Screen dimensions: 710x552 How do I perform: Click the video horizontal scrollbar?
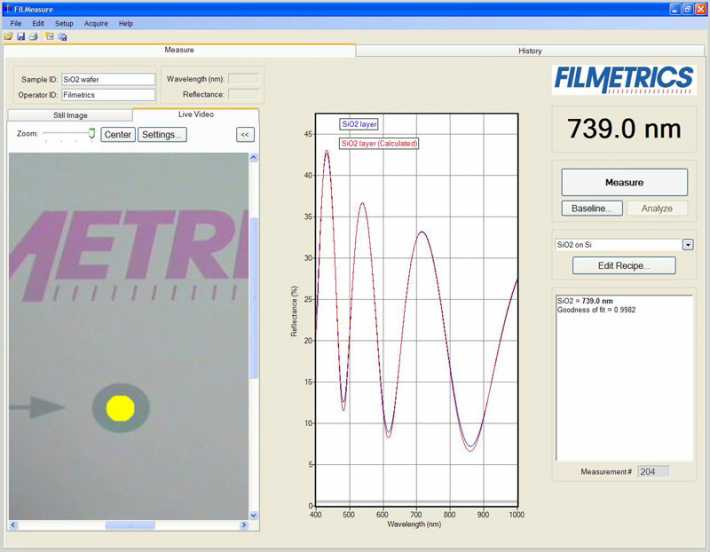coord(130,525)
